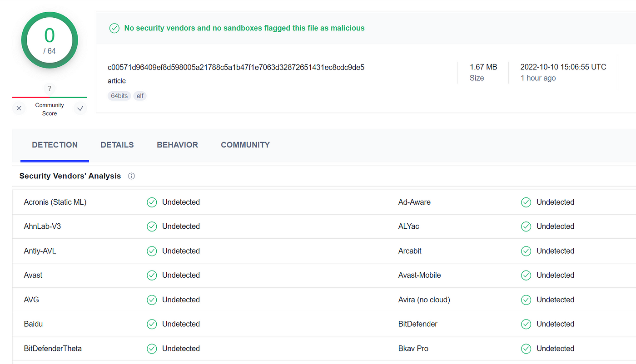Click the community score question mark icon
This screenshot has width=636, height=364.
coord(50,89)
